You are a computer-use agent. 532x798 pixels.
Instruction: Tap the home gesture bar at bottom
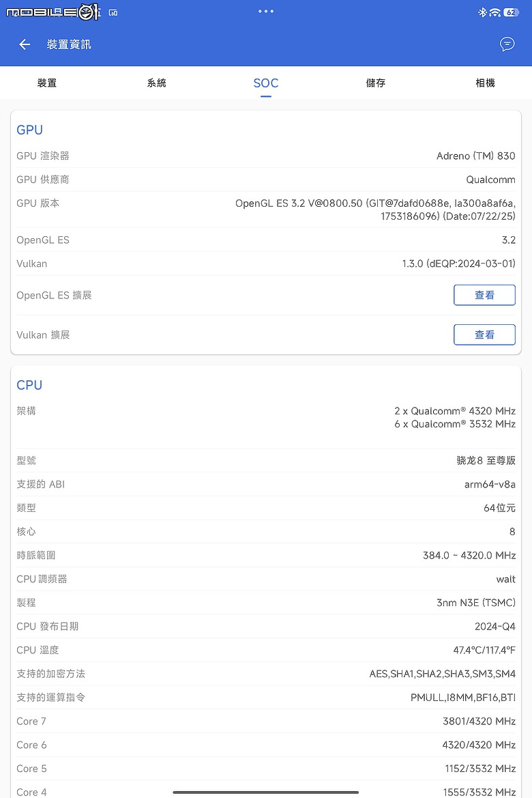point(265,792)
